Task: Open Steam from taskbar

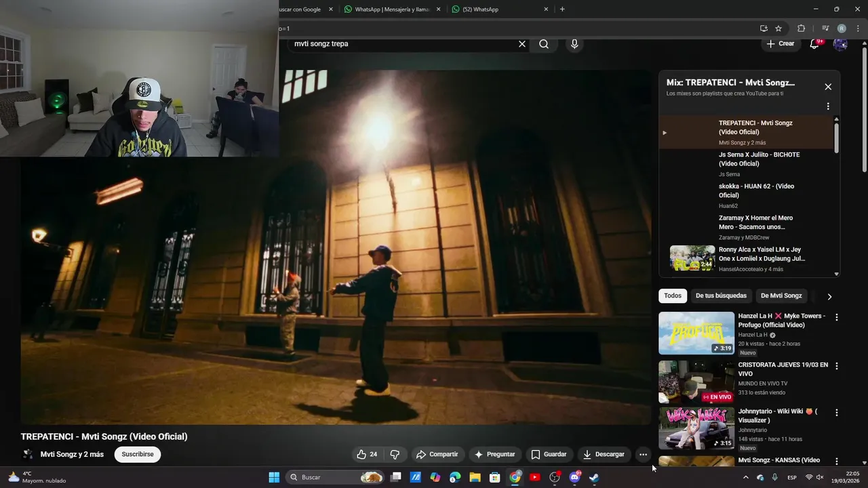Action: pyautogui.click(x=594, y=477)
